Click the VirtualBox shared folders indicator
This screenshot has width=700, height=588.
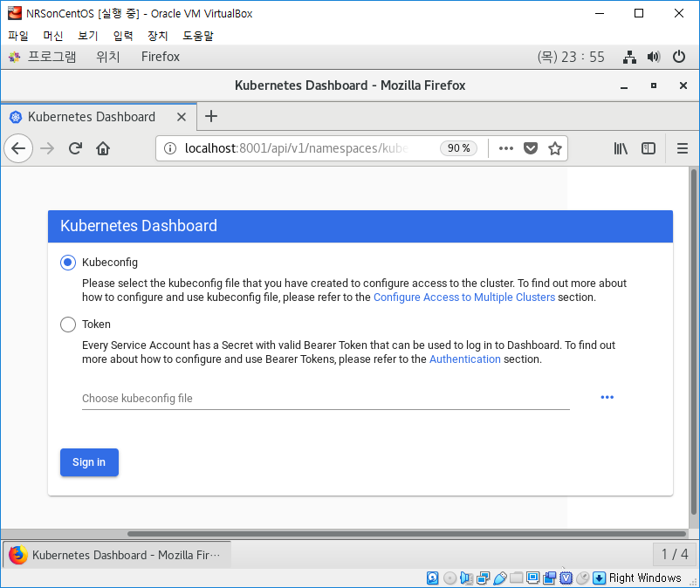[x=517, y=578]
